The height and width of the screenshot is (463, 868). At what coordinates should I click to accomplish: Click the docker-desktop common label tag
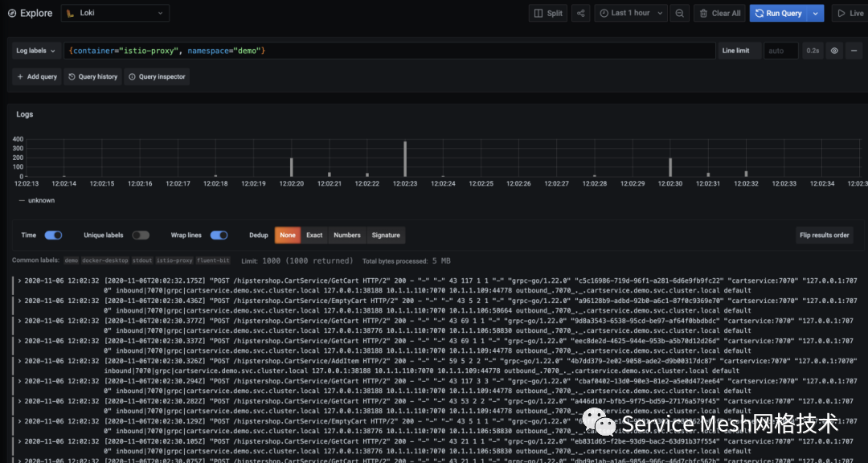(105, 260)
